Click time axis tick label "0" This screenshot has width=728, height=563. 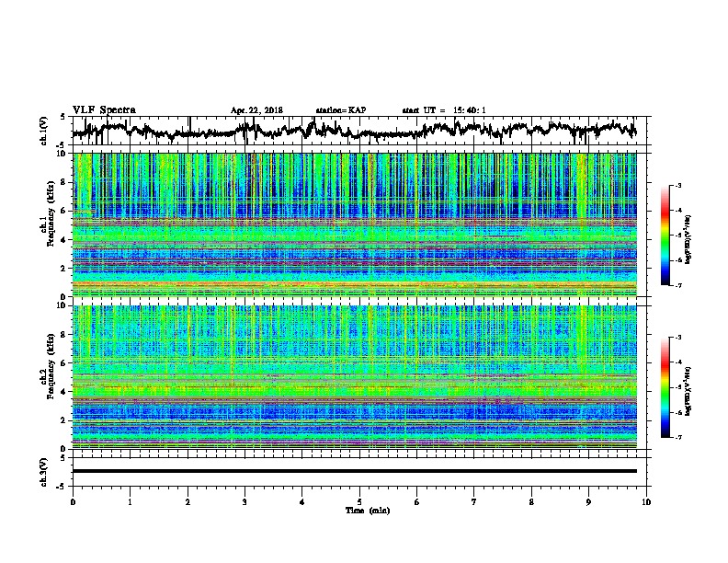point(73,502)
